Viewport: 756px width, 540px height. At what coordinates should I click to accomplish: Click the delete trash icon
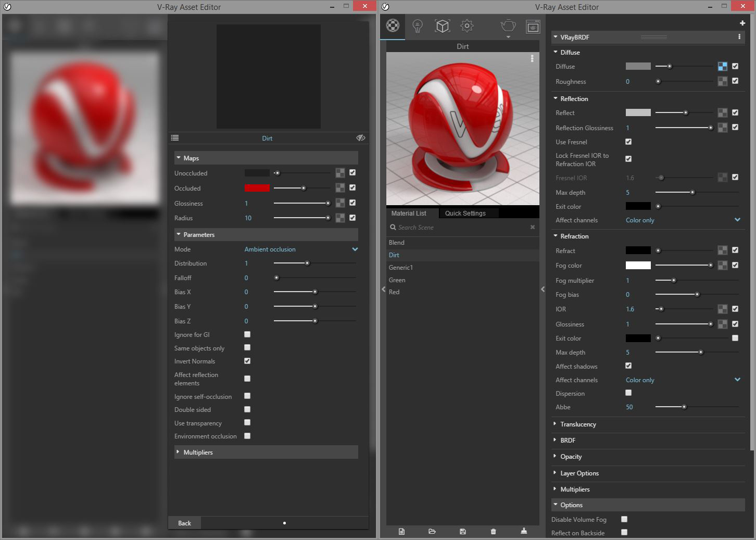(493, 531)
